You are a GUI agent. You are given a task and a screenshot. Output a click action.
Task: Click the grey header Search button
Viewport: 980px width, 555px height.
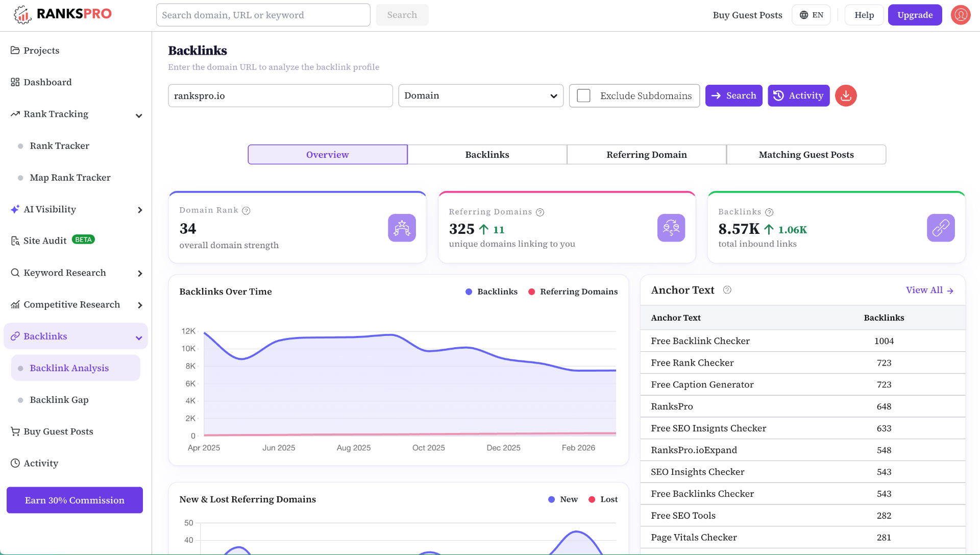click(x=402, y=15)
